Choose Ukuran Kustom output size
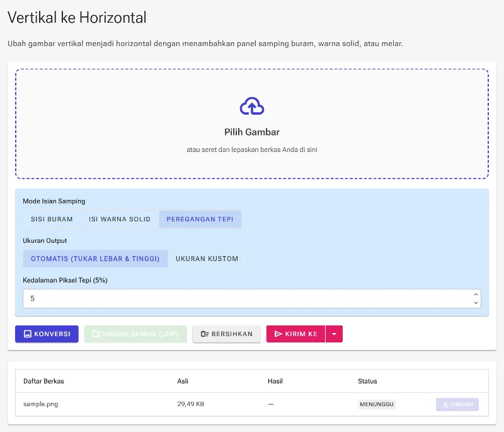504x432 pixels. [207, 259]
